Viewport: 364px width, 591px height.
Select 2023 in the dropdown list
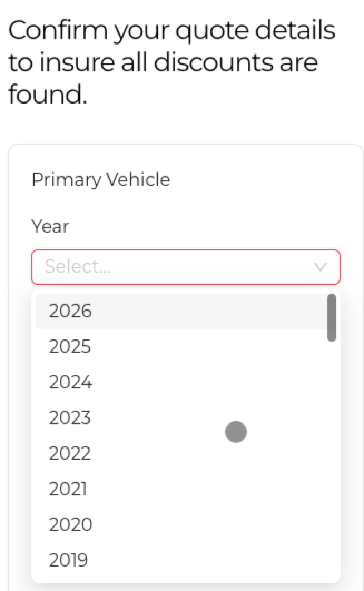pos(70,418)
